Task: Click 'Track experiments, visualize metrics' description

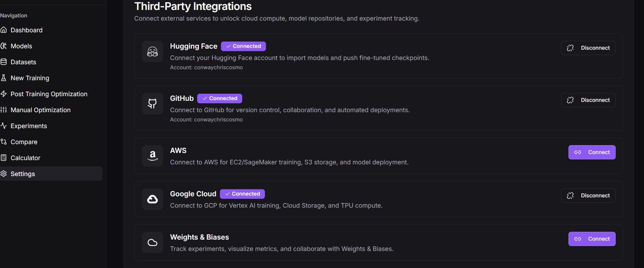Action: point(282,249)
